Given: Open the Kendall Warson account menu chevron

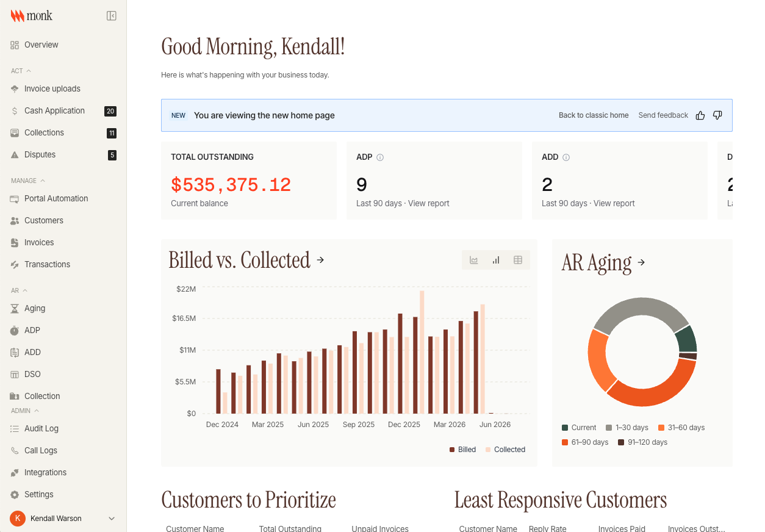Looking at the screenshot, I should [x=112, y=519].
